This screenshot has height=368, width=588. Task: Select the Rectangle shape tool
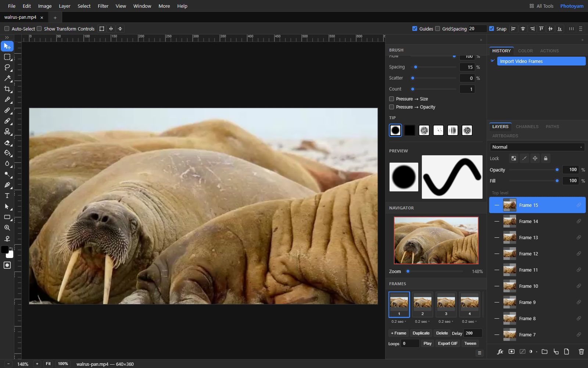click(7, 217)
